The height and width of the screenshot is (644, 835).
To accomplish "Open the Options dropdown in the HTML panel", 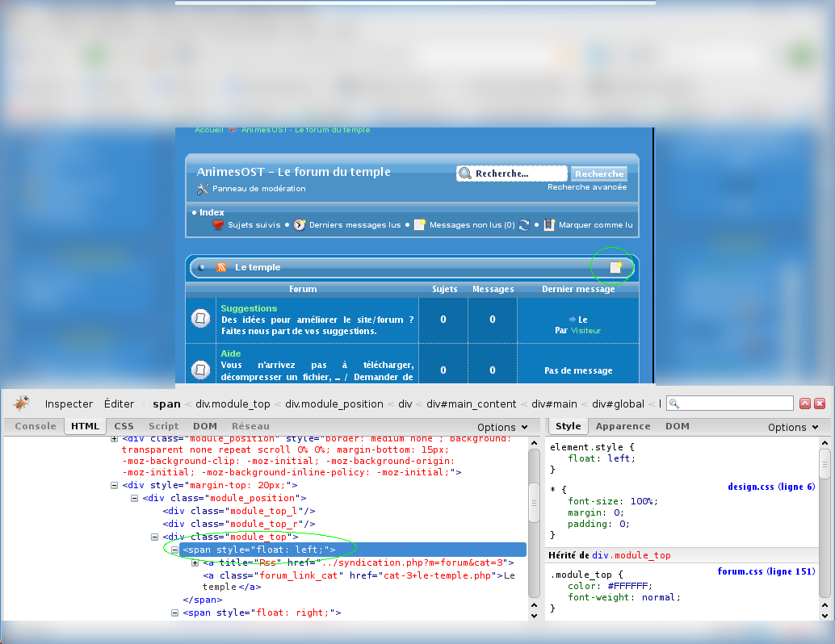I will (x=502, y=427).
